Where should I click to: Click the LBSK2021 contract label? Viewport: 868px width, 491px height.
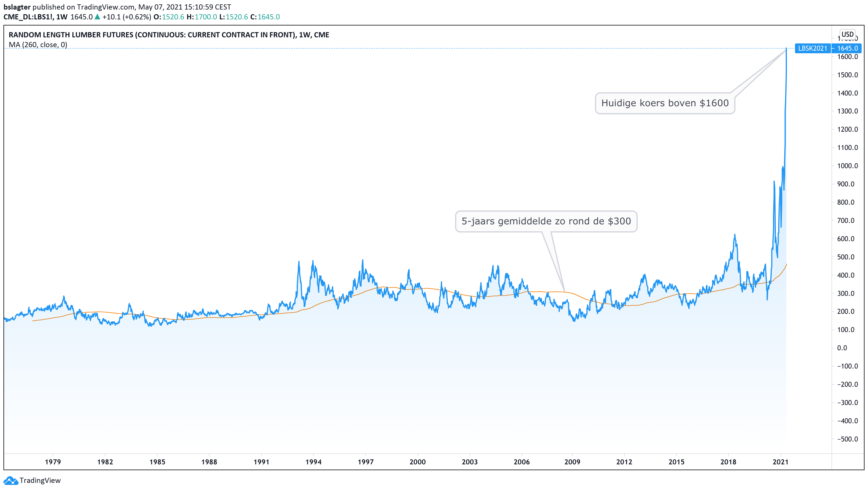click(x=812, y=48)
